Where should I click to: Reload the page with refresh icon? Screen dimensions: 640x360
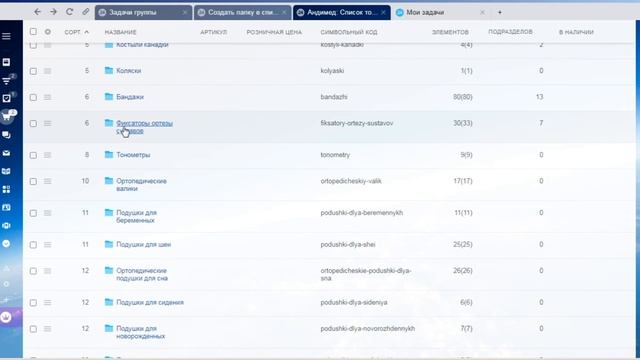(x=69, y=12)
